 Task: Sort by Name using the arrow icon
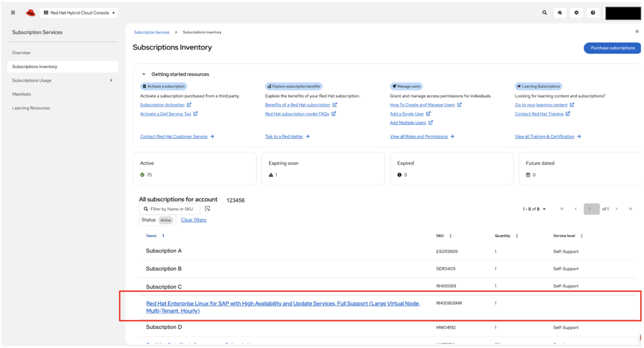(x=163, y=236)
